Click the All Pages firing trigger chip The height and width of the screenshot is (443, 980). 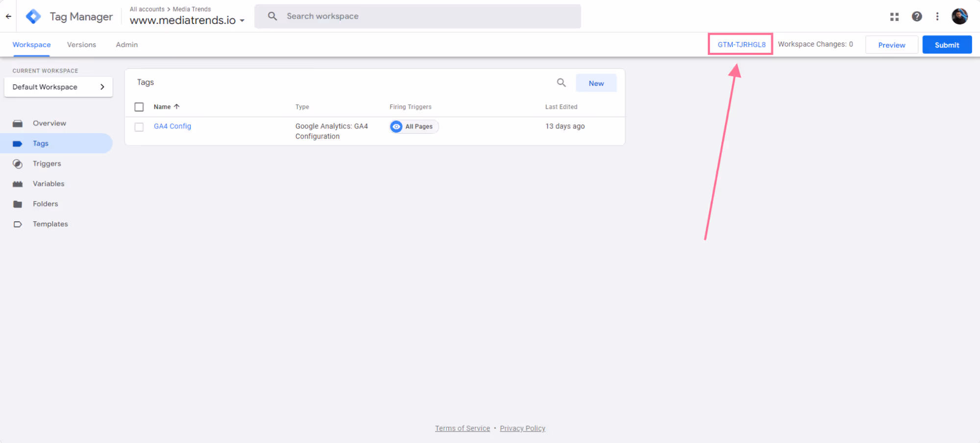coord(414,126)
